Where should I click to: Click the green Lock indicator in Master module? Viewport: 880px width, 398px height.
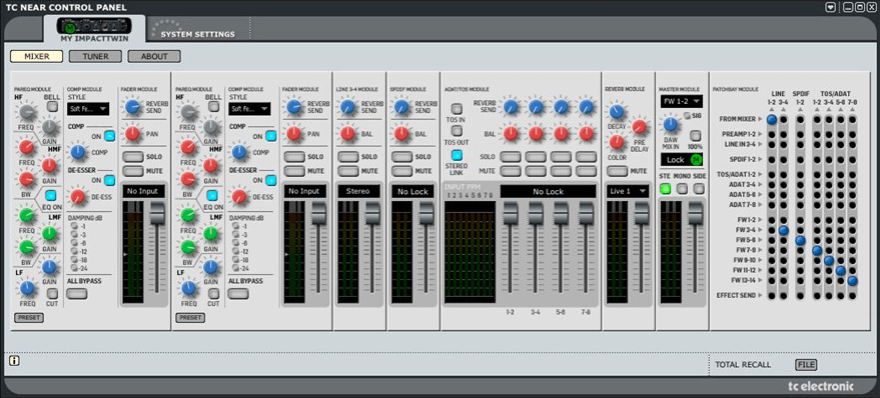(x=696, y=160)
